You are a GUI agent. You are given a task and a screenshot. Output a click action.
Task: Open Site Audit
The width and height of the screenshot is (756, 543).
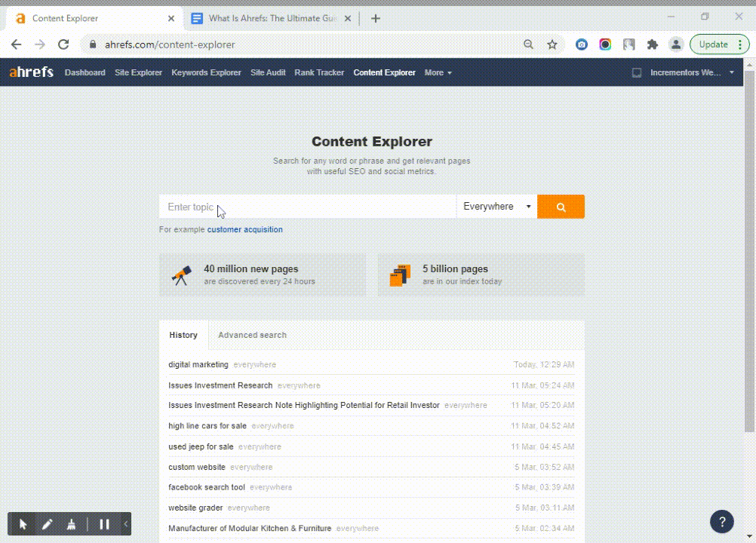point(268,72)
